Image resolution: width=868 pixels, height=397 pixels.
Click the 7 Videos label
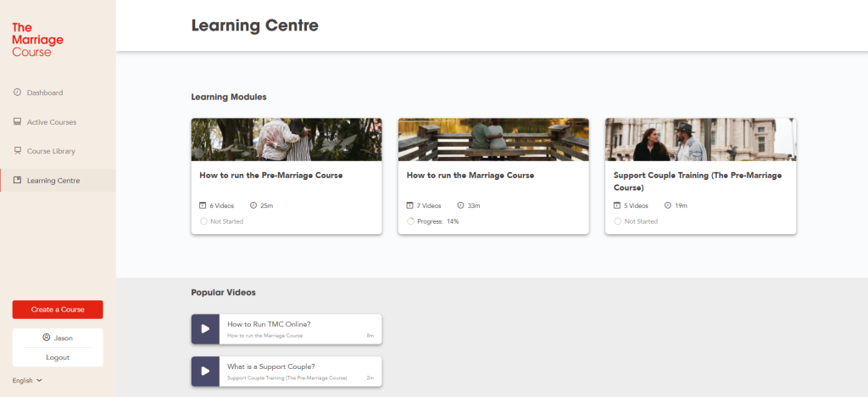429,205
